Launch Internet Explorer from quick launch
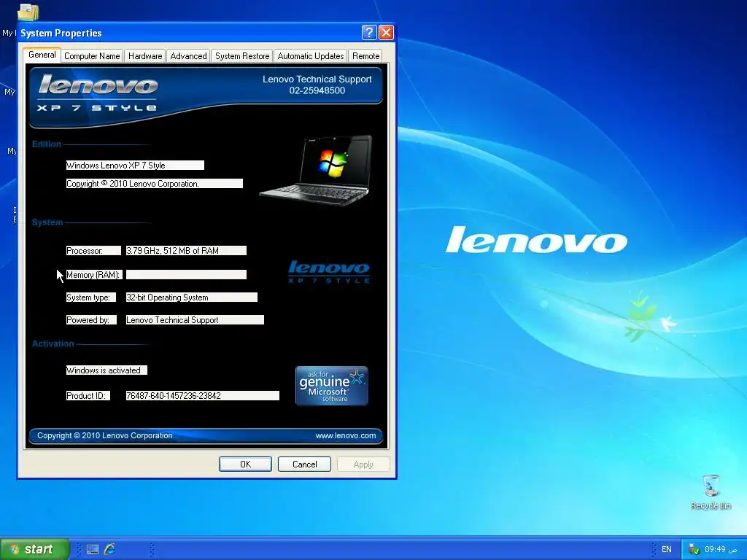The height and width of the screenshot is (560, 747). [x=109, y=549]
